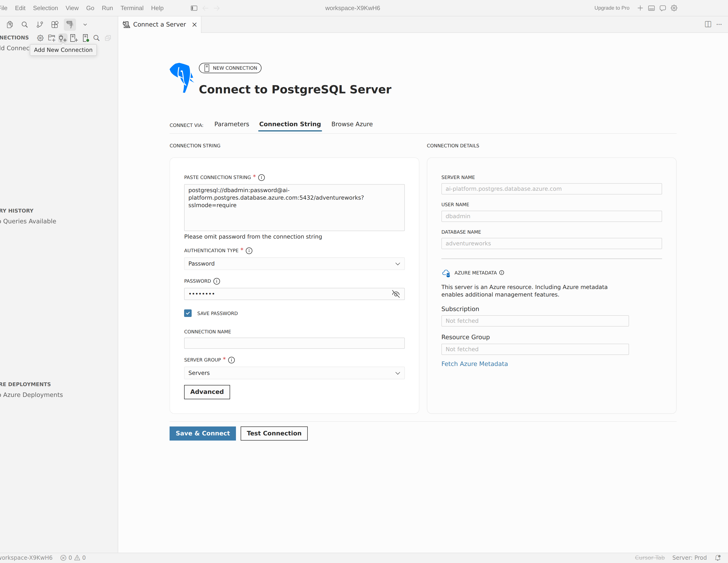The image size is (728, 563).
Task: Click the Test Connection button
Action: pos(274,433)
